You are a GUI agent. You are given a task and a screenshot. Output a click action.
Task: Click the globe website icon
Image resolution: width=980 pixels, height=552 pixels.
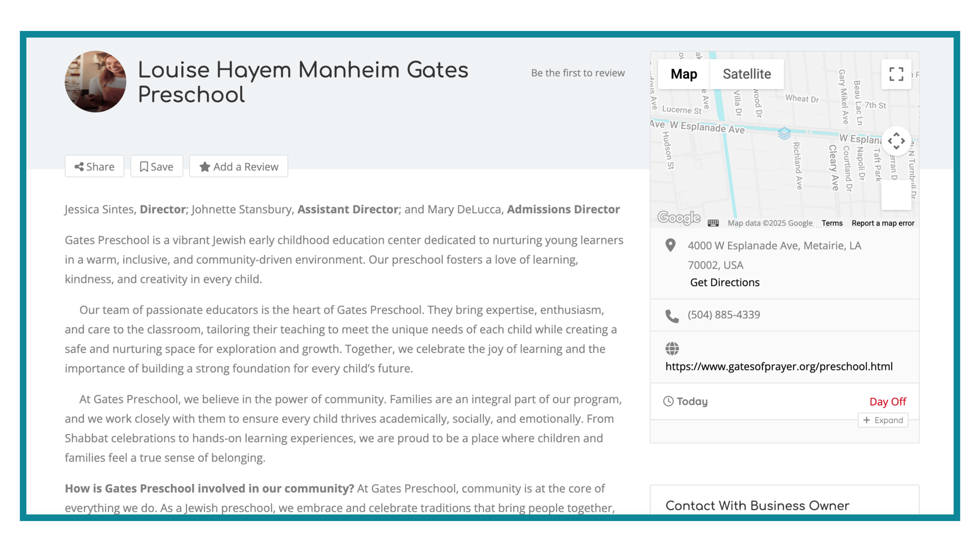(672, 349)
